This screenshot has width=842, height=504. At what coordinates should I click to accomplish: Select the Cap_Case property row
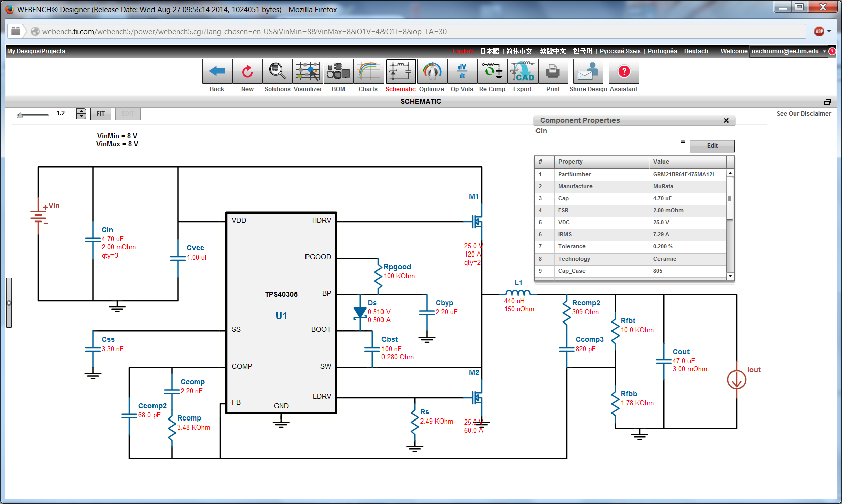click(x=631, y=271)
